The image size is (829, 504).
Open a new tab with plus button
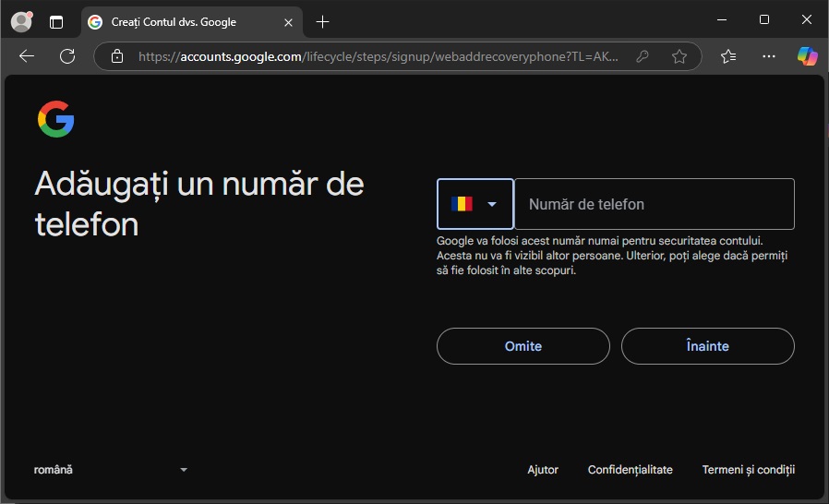pos(322,21)
